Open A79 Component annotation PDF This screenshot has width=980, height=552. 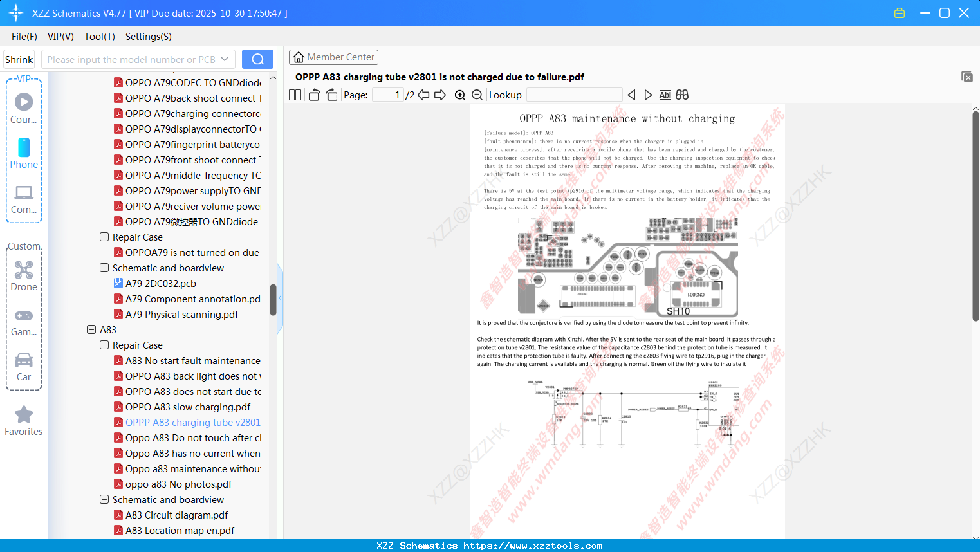187,299
